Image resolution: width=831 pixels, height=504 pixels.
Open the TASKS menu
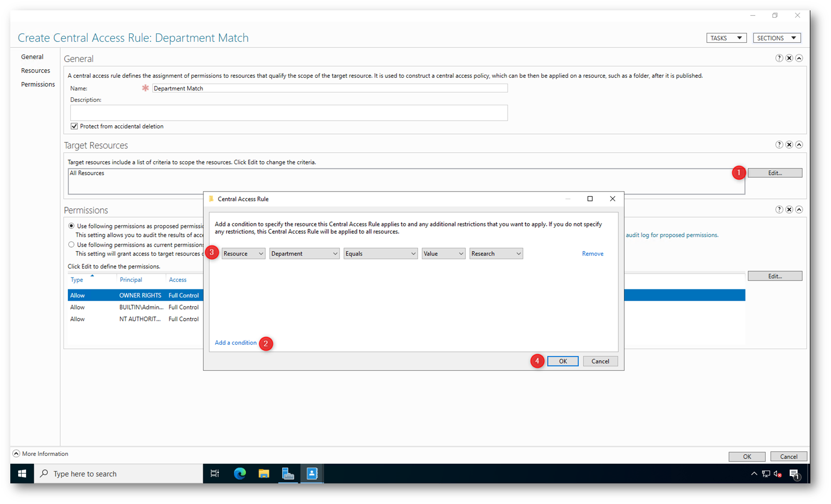point(726,38)
